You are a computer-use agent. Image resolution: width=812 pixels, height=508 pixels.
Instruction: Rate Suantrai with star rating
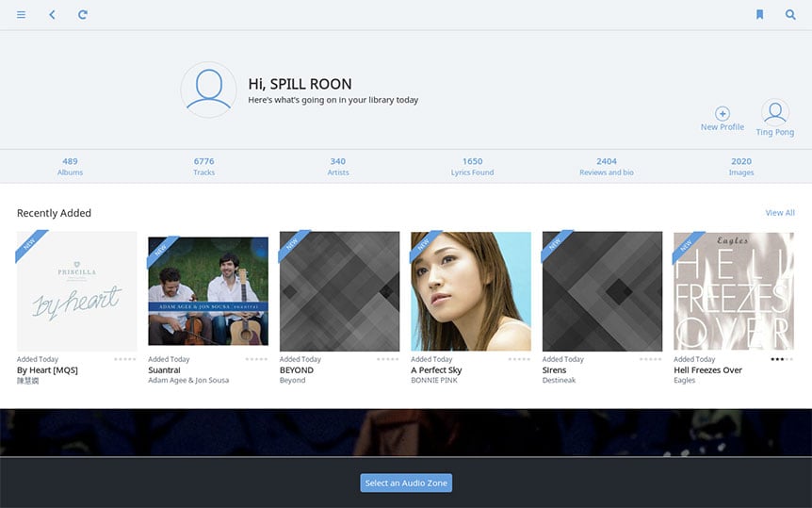[256, 359]
